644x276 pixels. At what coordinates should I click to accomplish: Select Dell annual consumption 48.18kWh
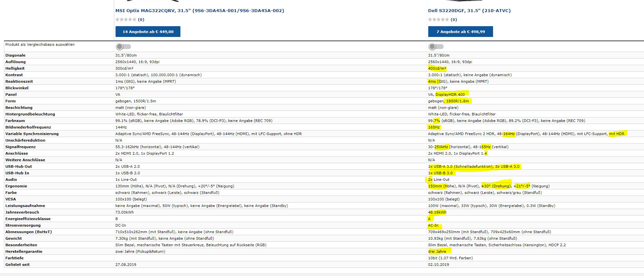click(x=437, y=212)
